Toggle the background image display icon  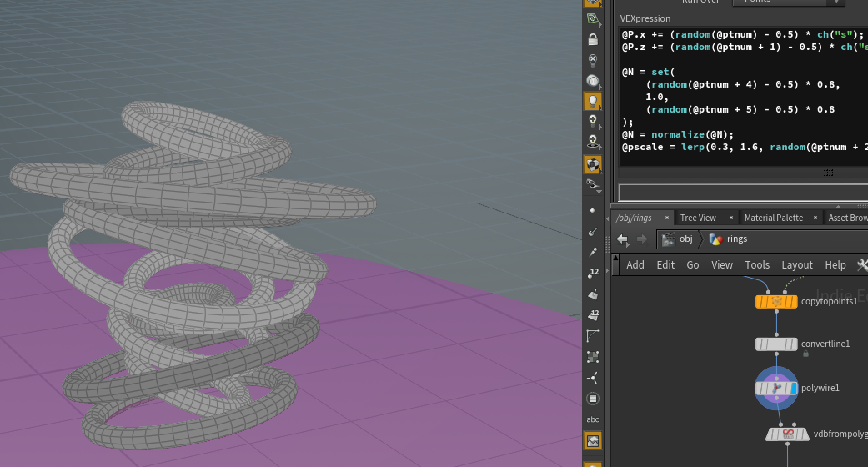click(592, 441)
